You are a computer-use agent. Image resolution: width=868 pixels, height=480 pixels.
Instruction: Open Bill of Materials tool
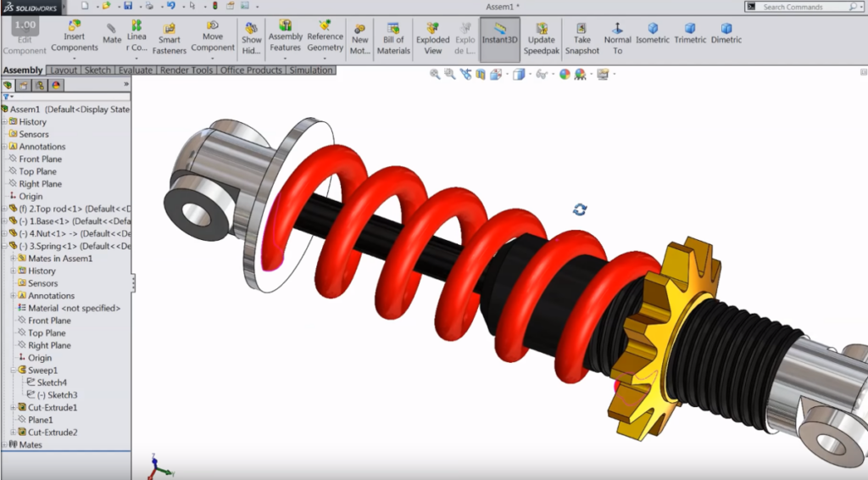393,39
